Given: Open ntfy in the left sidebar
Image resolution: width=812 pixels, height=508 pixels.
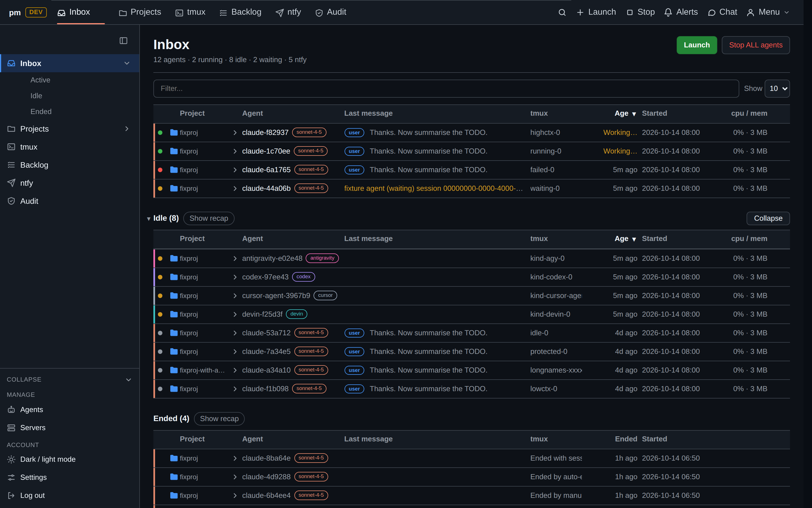Looking at the screenshot, I should [x=70, y=183].
